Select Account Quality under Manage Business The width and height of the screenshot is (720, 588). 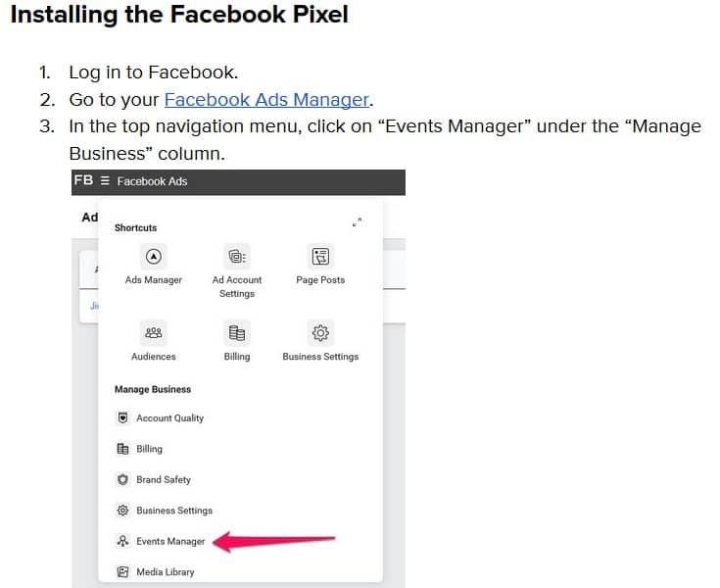point(169,418)
